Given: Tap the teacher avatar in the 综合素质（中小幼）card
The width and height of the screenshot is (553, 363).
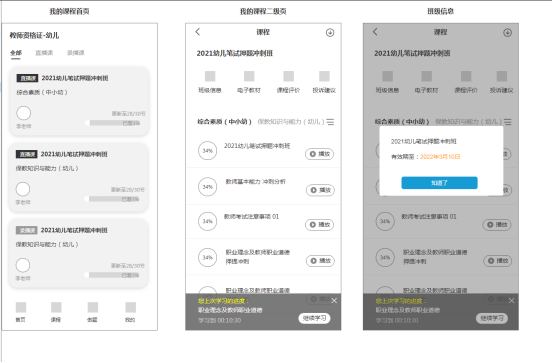Looking at the screenshot, I should click(24, 113).
